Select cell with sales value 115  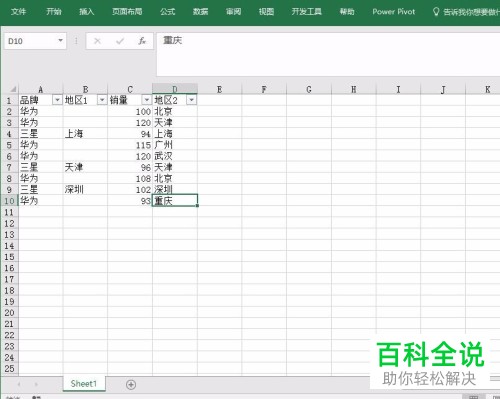130,145
